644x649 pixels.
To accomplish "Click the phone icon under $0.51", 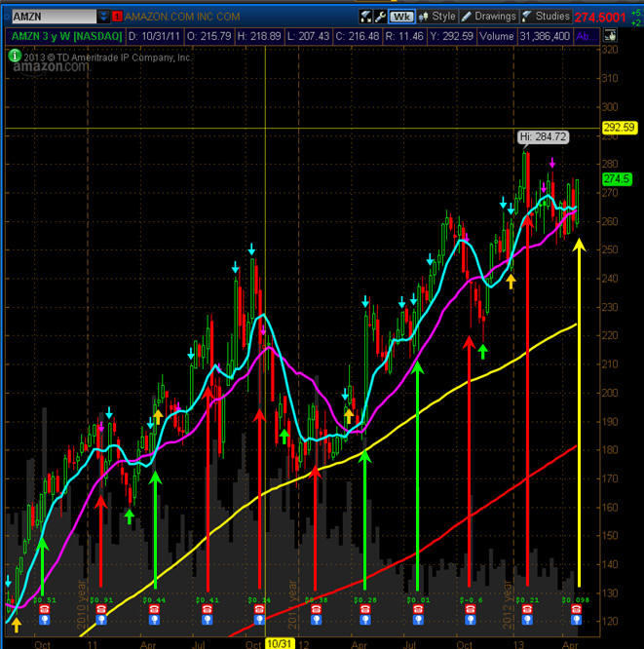I will coord(44,609).
